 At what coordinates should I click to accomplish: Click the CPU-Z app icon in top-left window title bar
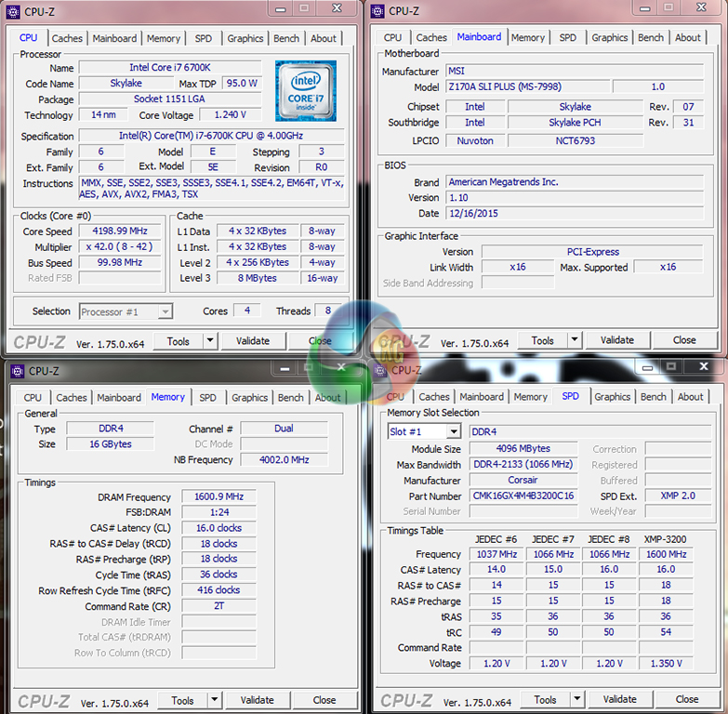click(x=13, y=11)
